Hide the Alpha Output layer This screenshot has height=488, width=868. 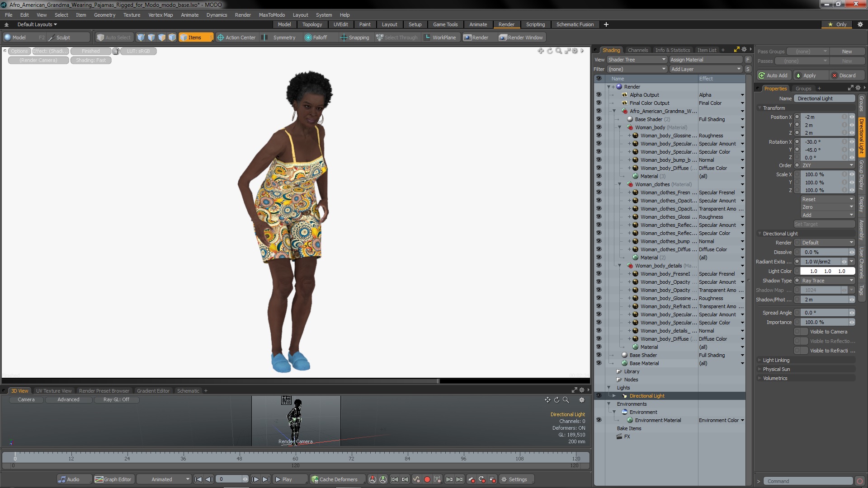[x=599, y=95]
